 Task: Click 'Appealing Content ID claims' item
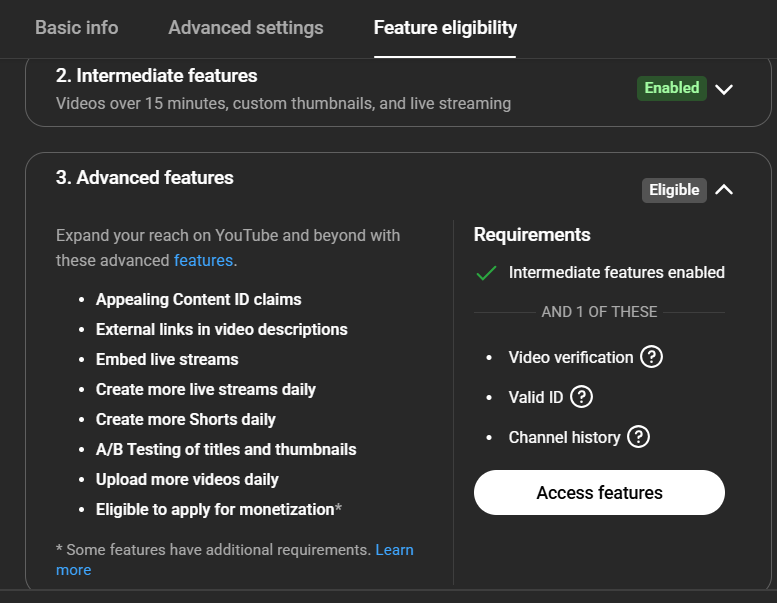199,299
